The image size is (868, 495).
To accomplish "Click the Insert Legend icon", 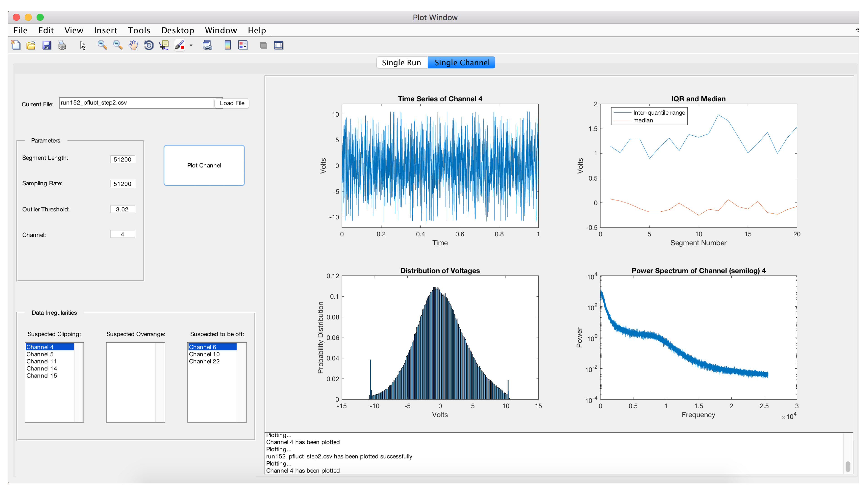I will point(243,45).
